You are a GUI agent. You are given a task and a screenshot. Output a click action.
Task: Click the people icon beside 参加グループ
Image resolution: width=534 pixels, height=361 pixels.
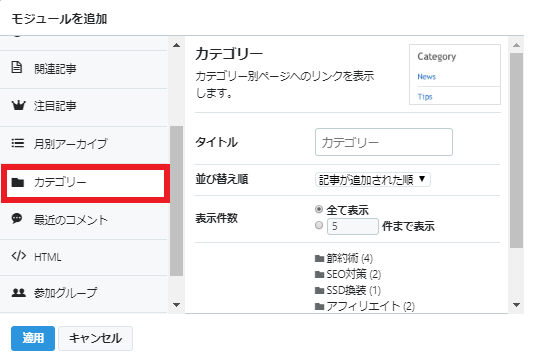point(18,292)
